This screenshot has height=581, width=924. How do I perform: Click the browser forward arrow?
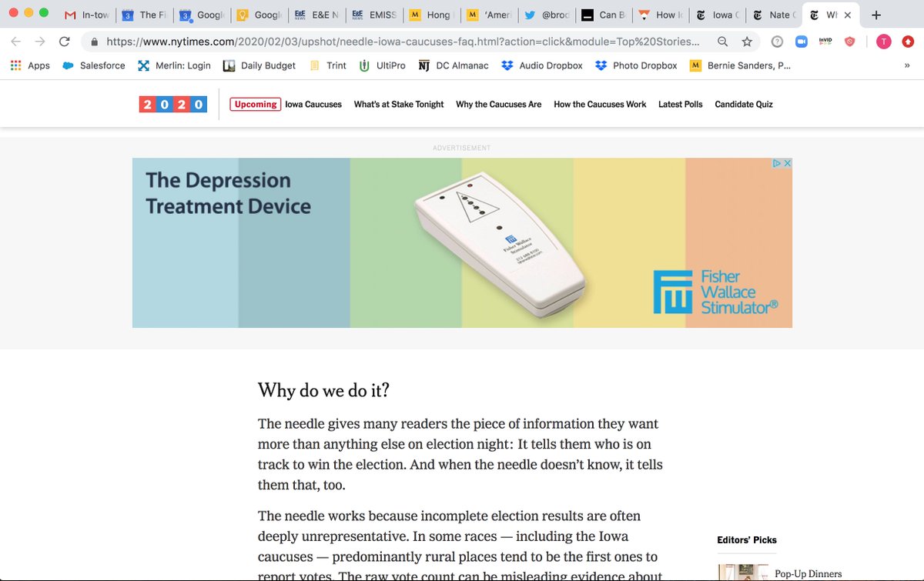[x=39, y=42]
